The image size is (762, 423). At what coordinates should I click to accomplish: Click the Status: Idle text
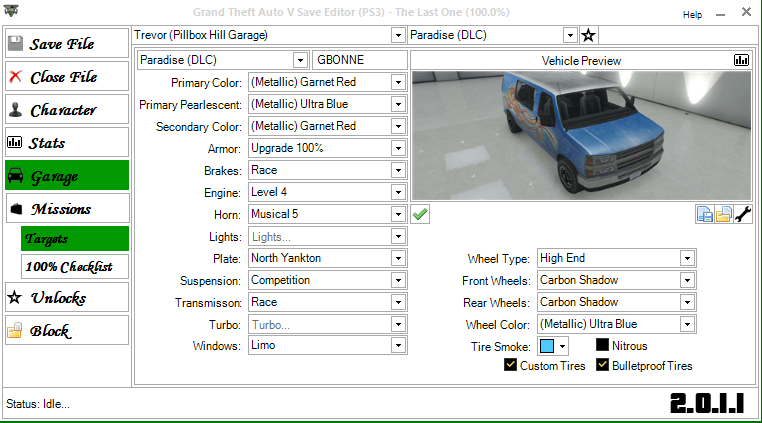tap(38, 404)
